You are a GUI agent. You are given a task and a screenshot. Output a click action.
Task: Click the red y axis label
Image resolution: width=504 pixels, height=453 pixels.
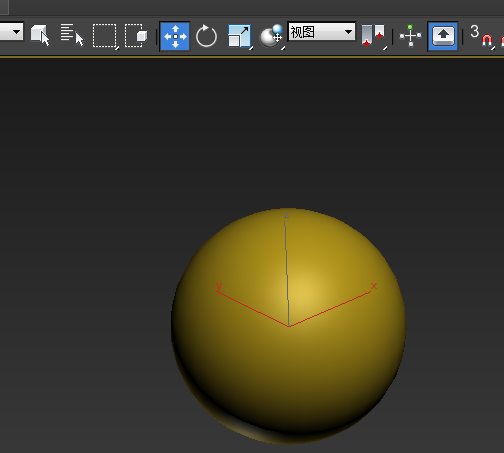pyautogui.click(x=219, y=287)
